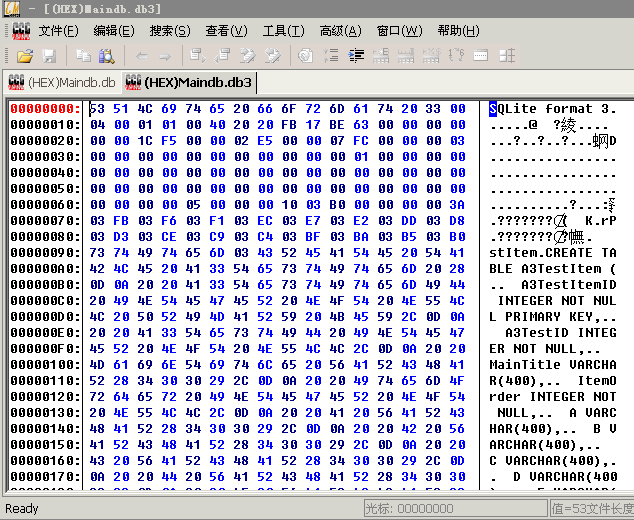Click the ruler grid toolbar icon
This screenshot has height=520, width=634.
point(406,56)
